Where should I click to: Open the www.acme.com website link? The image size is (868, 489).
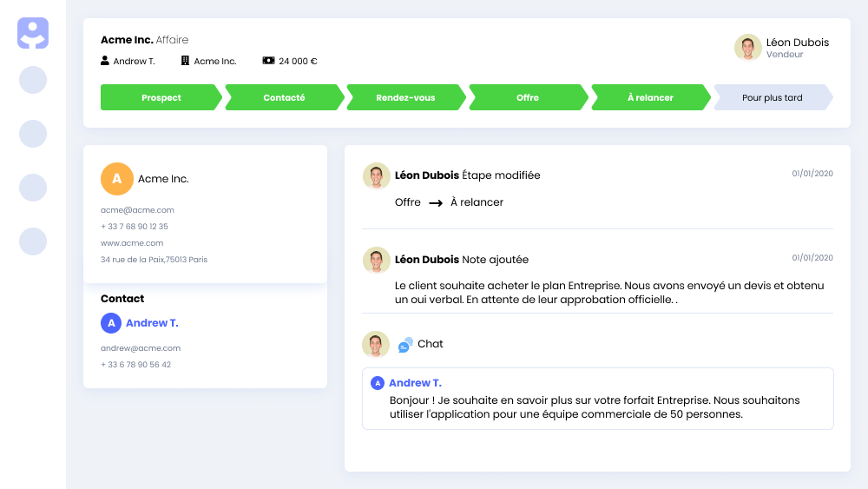[x=132, y=243]
